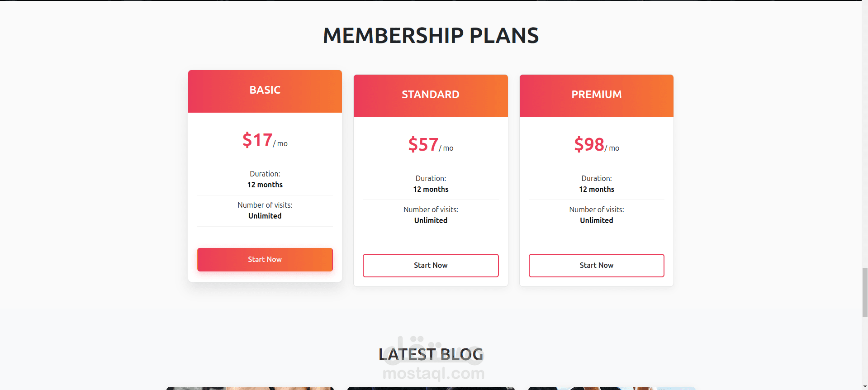The width and height of the screenshot is (868, 390).
Task: Choose Start Now for the Premium plan
Action: (596, 266)
